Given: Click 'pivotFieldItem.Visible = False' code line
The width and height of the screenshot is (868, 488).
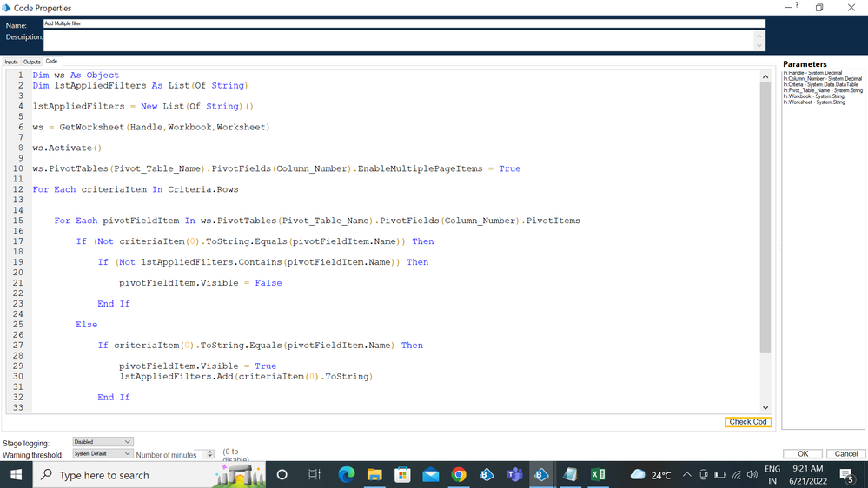Looking at the screenshot, I should coord(201,283).
